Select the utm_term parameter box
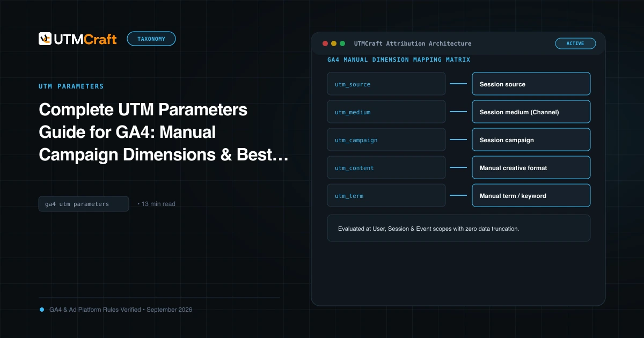 tap(386, 196)
